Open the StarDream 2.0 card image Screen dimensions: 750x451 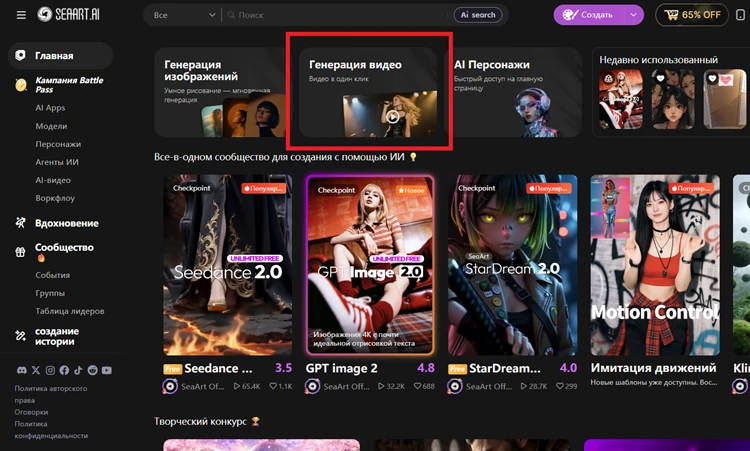pos(512,265)
